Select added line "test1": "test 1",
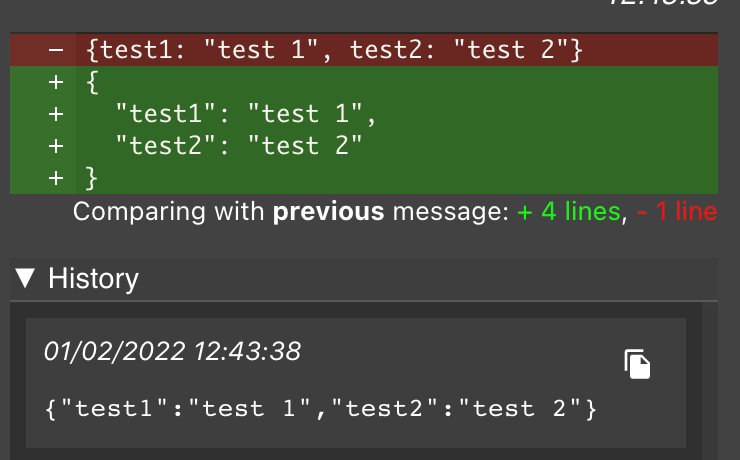This screenshot has height=460, width=740. click(x=364, y=114)
